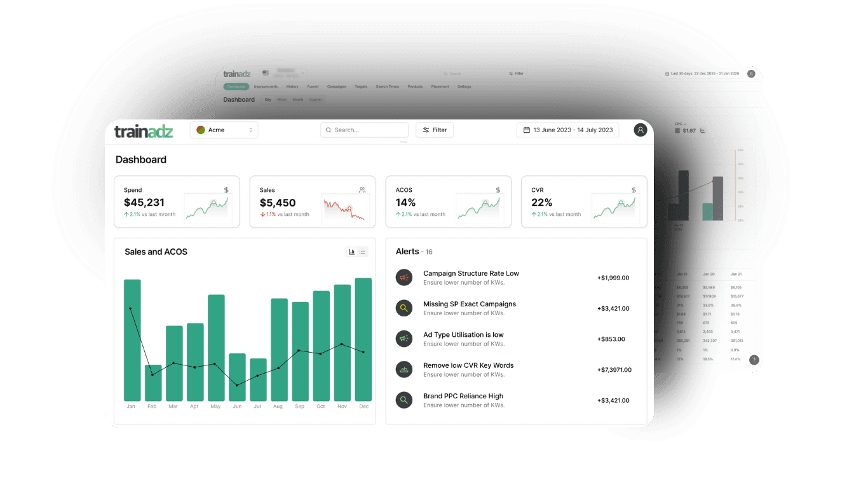The height and width of the screenshot is (488, 868).
Task: Switch Sales and ACOS to list view
Action: click(362, 252)
